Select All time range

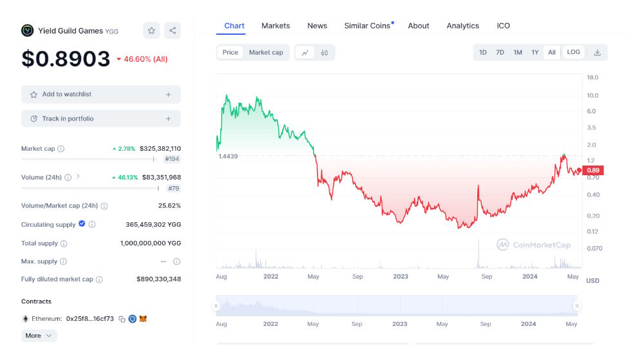[x=552, y=53]
